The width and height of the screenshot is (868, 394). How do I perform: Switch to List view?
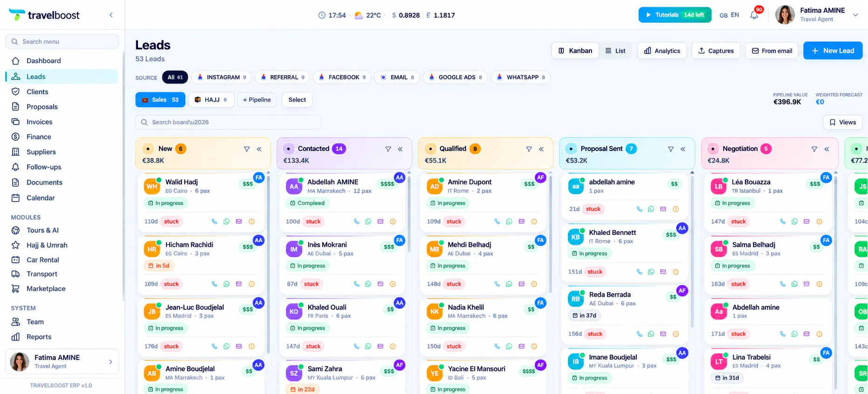(x=615, y=51)
